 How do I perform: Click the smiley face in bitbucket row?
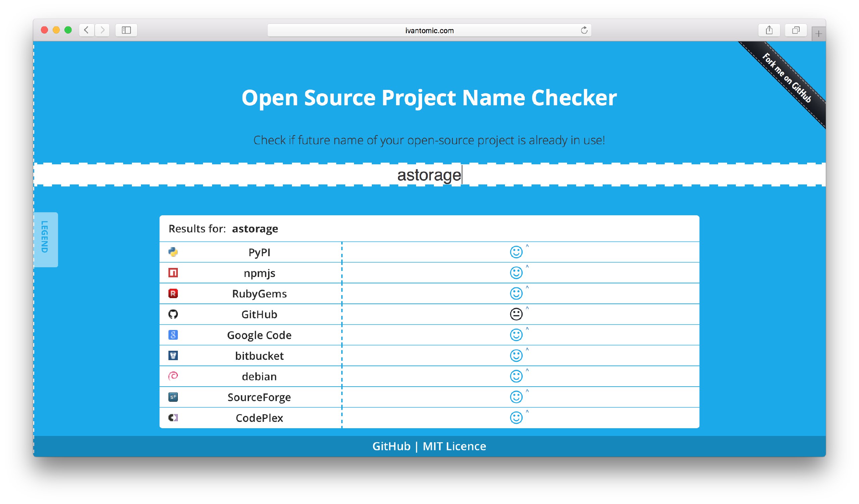click(x=516, y=356)
